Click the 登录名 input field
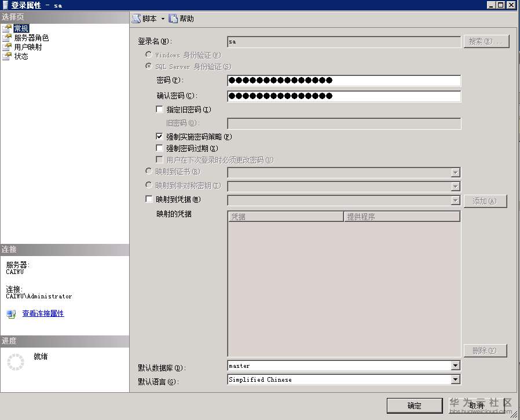Image resolution: width=520 pixels, height=420 pixels. (x=344, y=42)
